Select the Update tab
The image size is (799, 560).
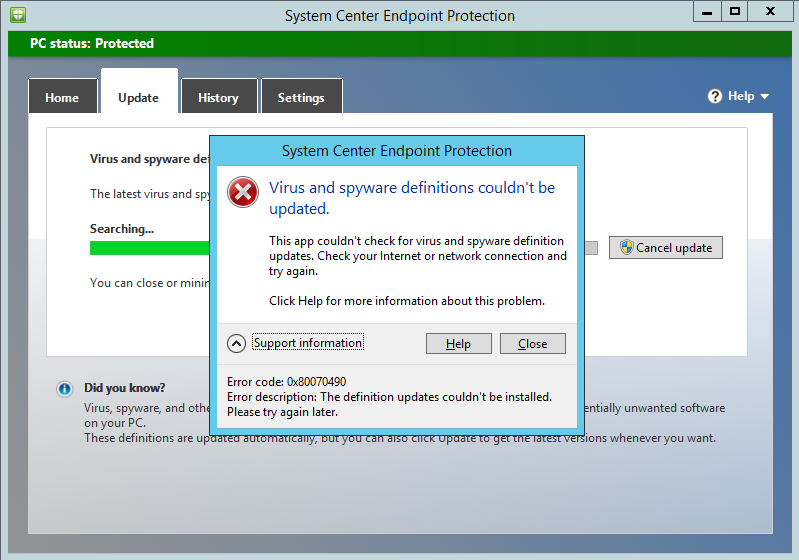click(x=139, y=92)
